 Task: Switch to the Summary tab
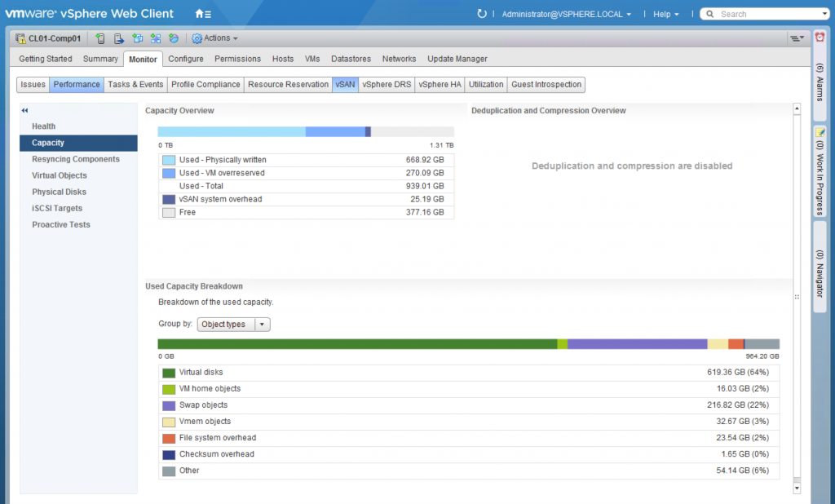click(100, 59)
